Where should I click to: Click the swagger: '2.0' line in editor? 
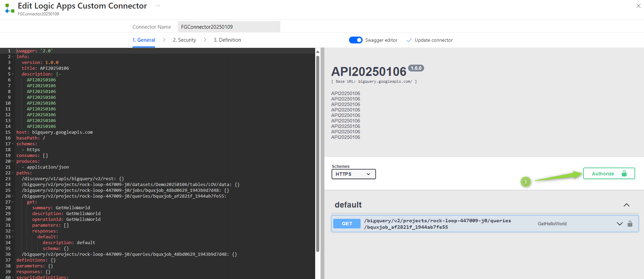[x=35, y=51]
